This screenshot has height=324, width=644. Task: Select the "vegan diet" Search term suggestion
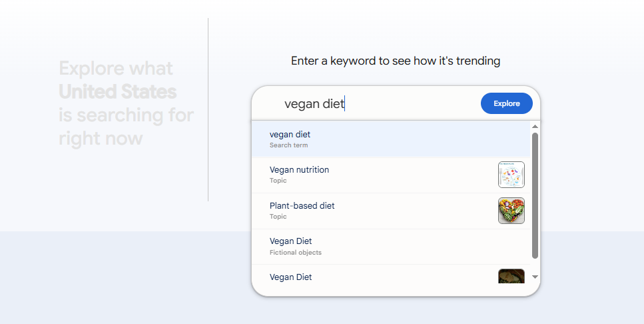(391, 139)
